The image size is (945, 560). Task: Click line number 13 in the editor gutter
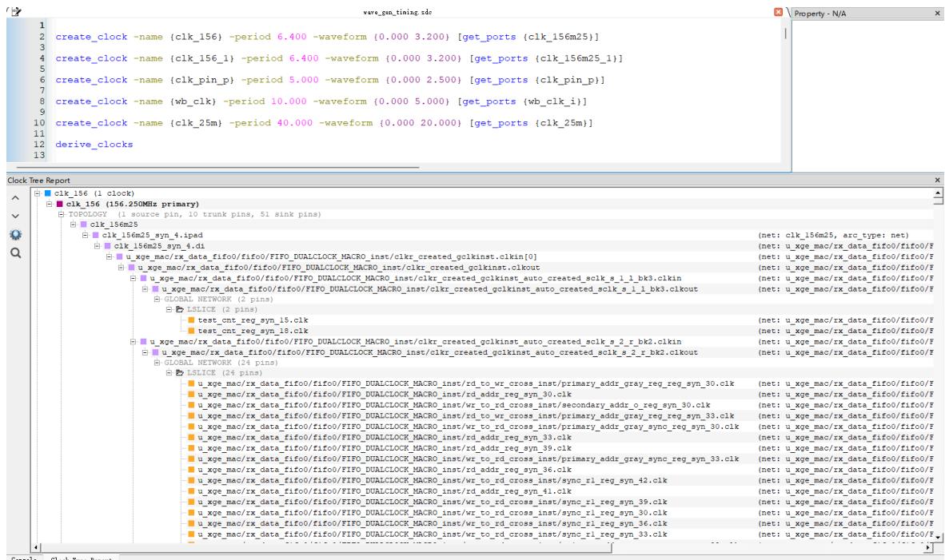click(39, 155)
